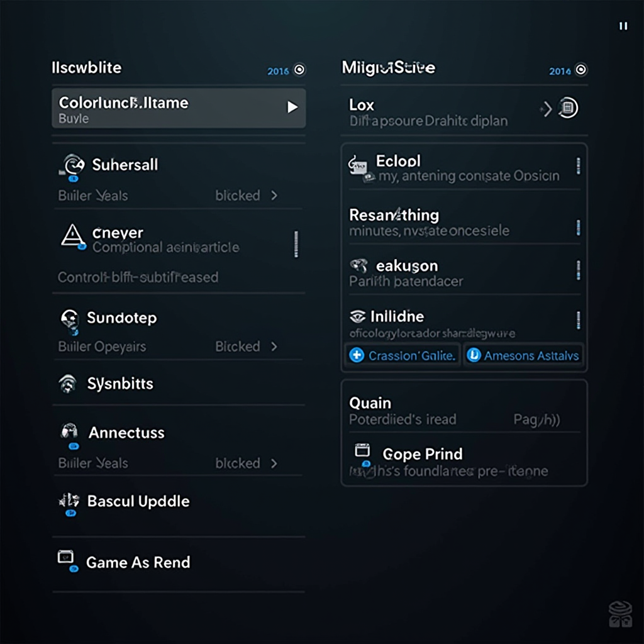Click the play arrow on ColorluncB.Iltame
The height and width of the screenshot is (644, 644).
tap(292, 107)
